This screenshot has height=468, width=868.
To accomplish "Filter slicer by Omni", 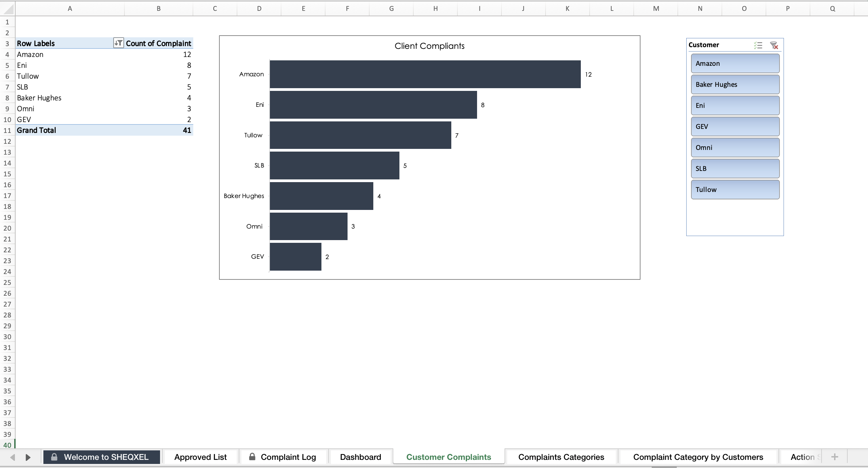I will point(735,148).
